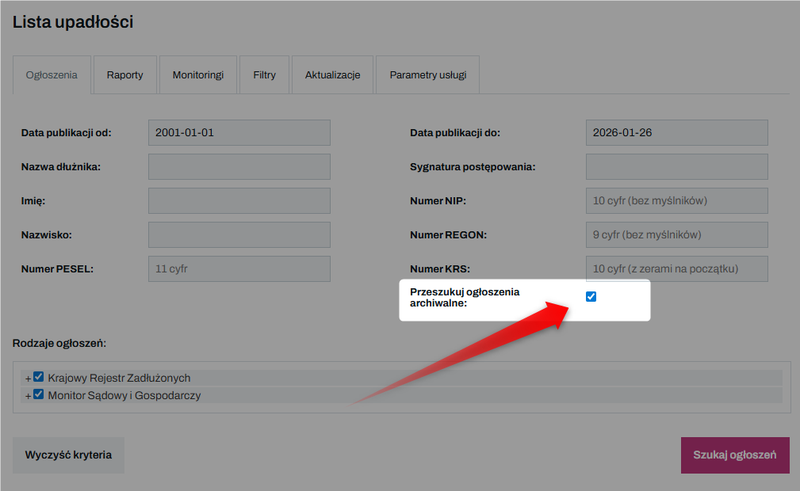Click the Sygnatura postępowania field

[676, 167]
